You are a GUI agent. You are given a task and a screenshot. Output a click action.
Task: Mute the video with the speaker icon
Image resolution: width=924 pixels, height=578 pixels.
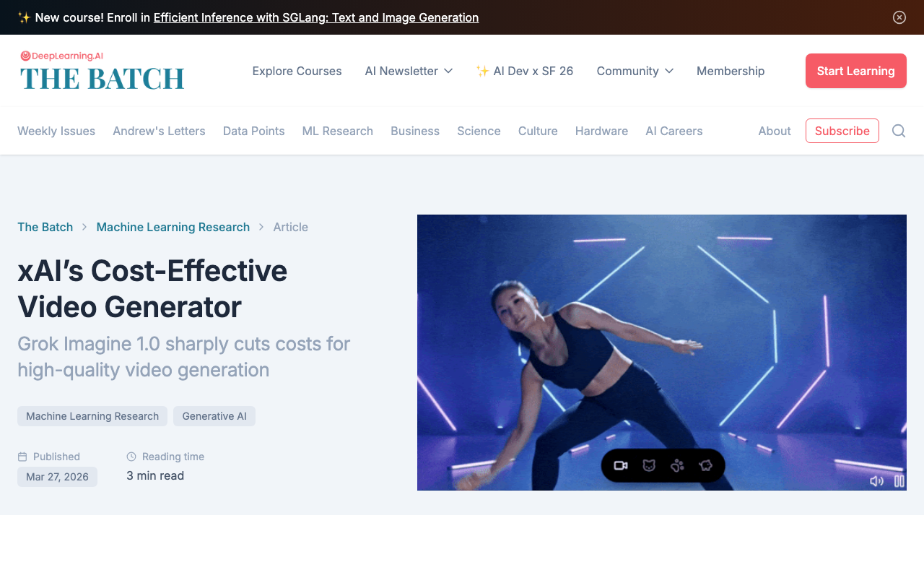(876, 481)
